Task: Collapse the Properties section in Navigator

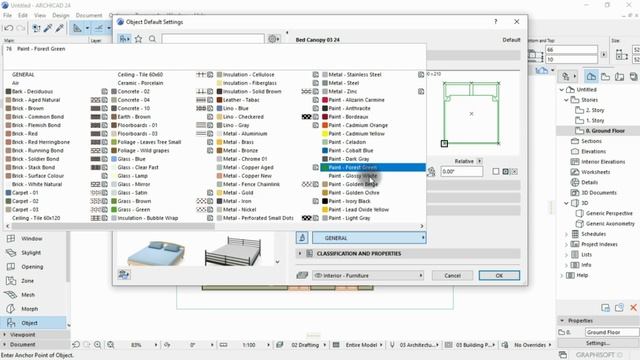Action: coord(562,320)
